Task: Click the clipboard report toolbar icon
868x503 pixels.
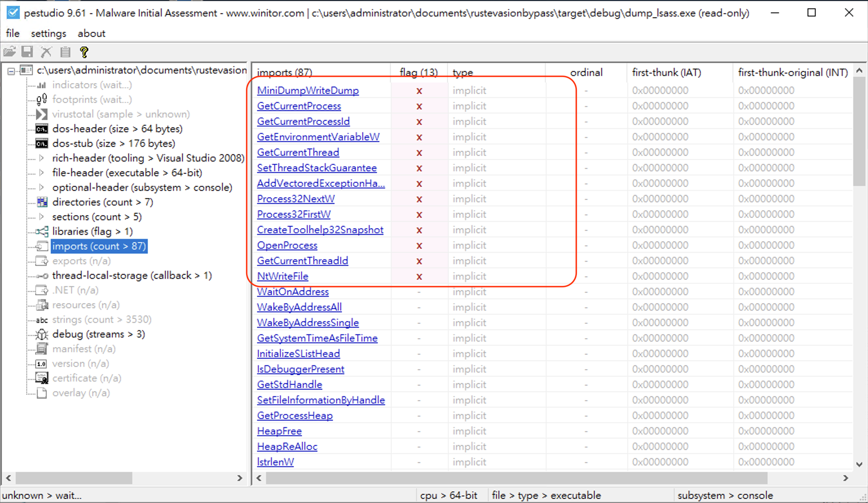Action: [x=65, y=52]
